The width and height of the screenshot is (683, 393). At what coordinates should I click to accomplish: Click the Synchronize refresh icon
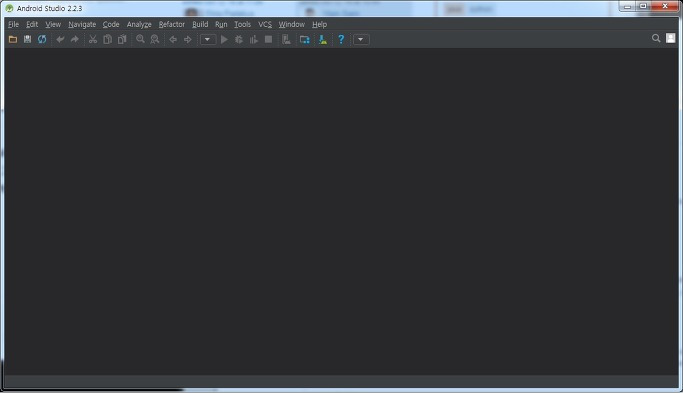pos(42,40)
